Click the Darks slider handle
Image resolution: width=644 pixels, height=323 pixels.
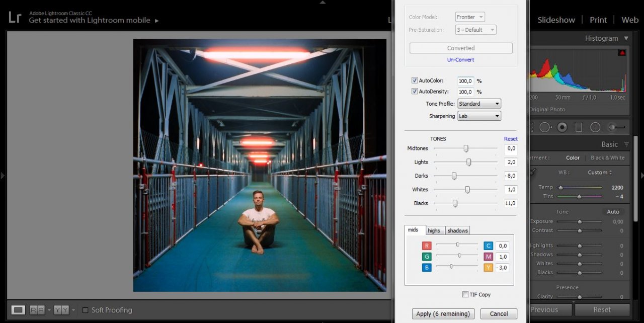tap(454, 176)
